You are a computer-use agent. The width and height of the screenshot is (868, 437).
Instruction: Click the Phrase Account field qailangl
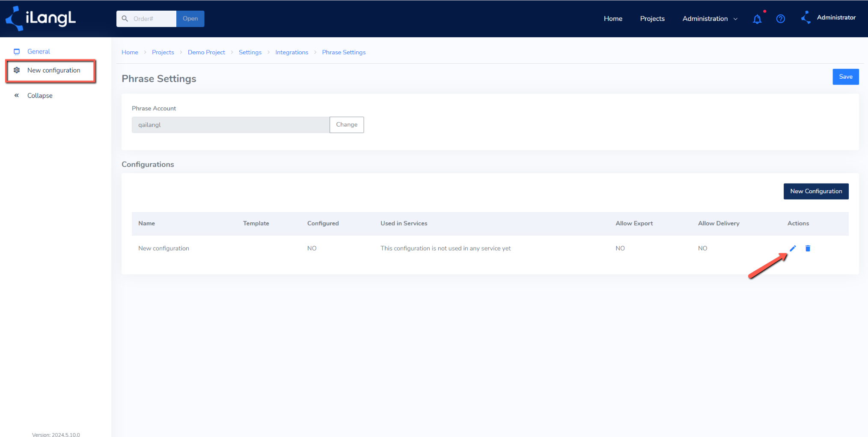tap(231, 124)
